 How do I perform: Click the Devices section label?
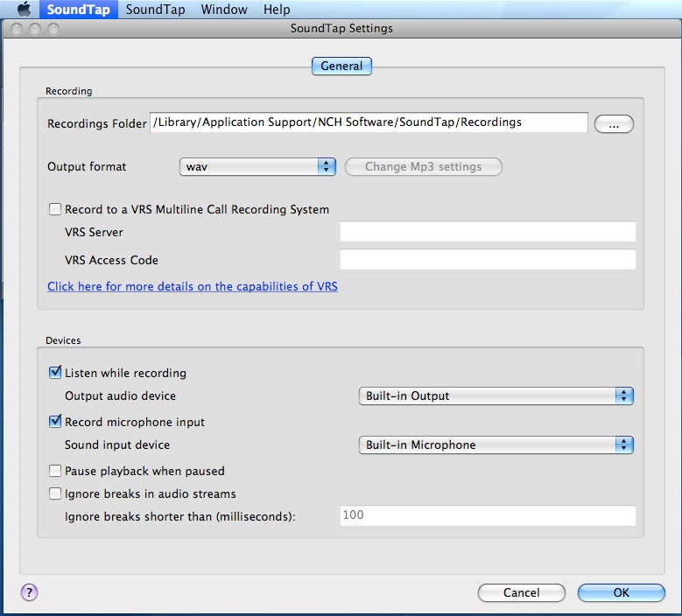point(63,340)
